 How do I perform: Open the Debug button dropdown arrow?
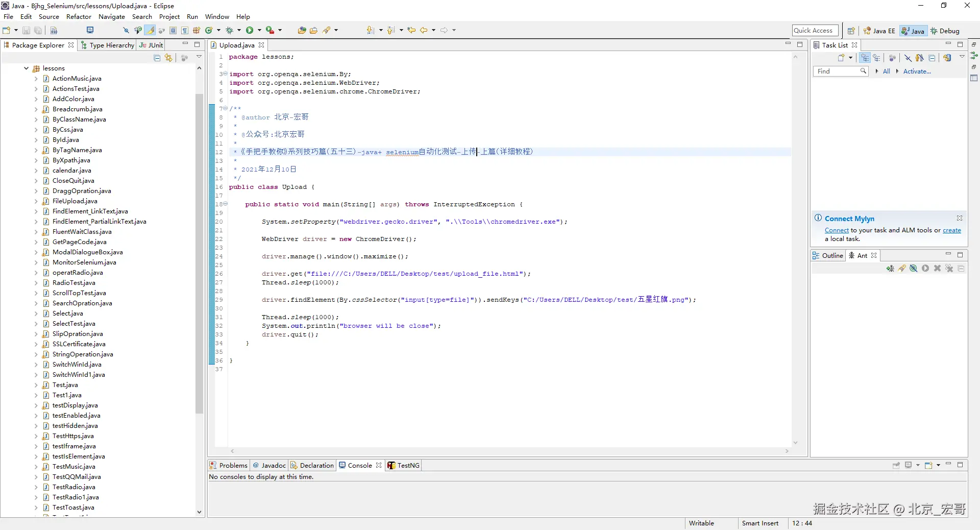[239, 30]
